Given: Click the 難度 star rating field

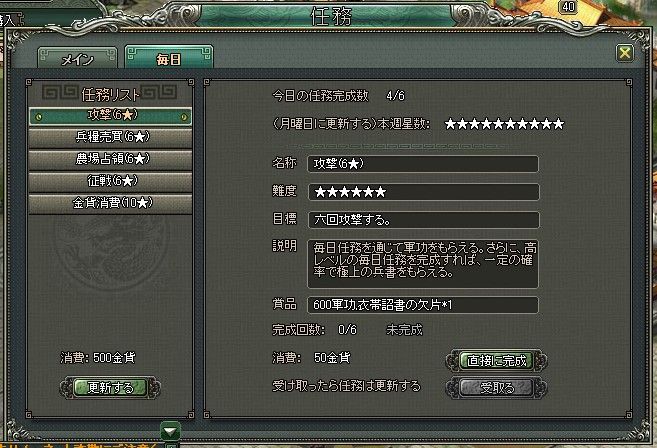Looking at the screenshot, I should 423,192.
